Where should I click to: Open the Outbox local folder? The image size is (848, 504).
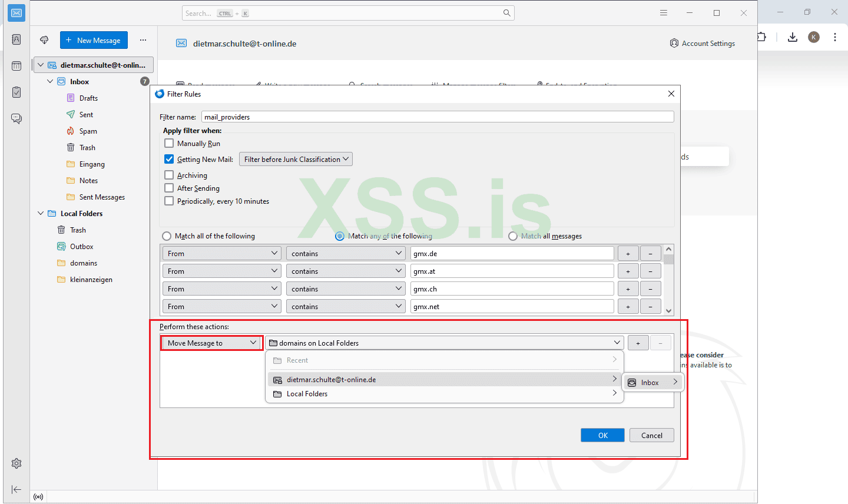pyautogui.click(x=81, y=247)
